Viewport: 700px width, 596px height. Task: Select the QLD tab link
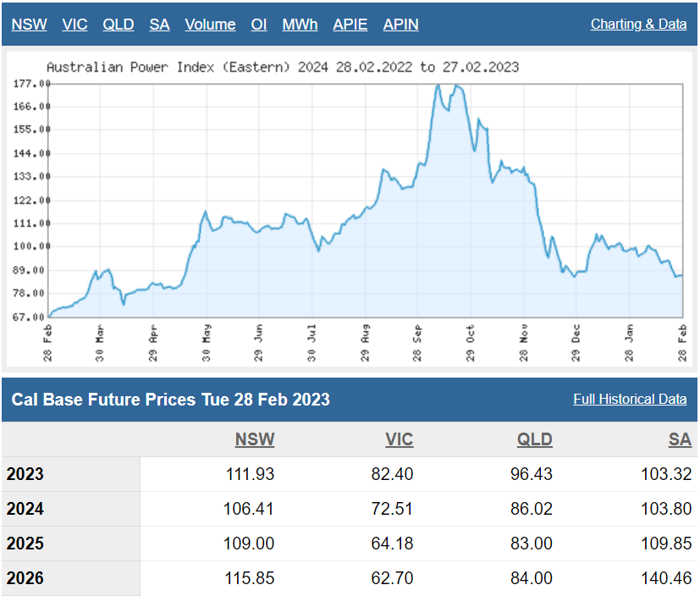[119, 25]
